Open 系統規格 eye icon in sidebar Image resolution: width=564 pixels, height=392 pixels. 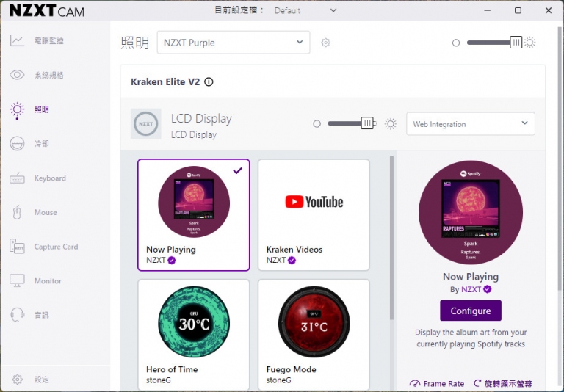point(17,75)
